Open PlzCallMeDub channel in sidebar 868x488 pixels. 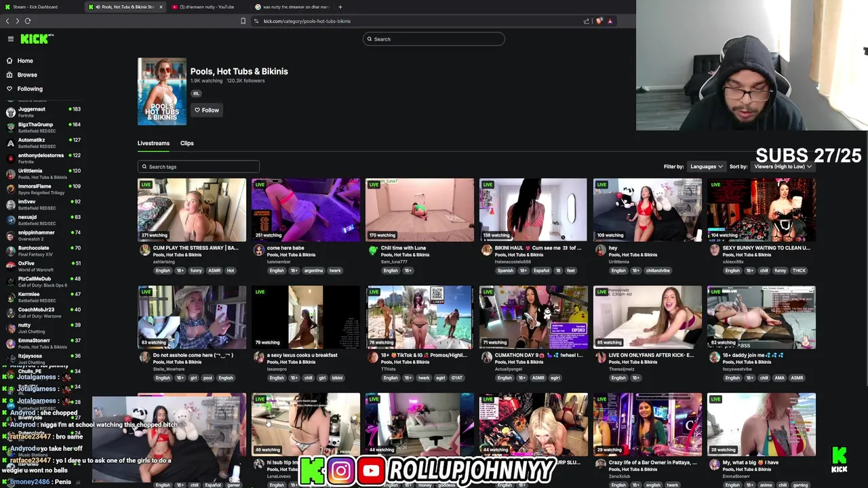tap(42, 282)
